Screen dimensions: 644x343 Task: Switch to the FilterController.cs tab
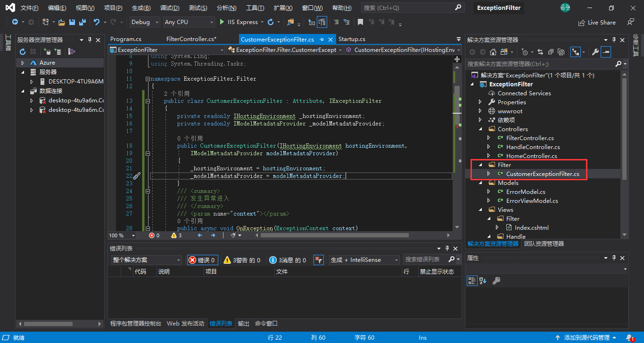click(x=191, y=39)
